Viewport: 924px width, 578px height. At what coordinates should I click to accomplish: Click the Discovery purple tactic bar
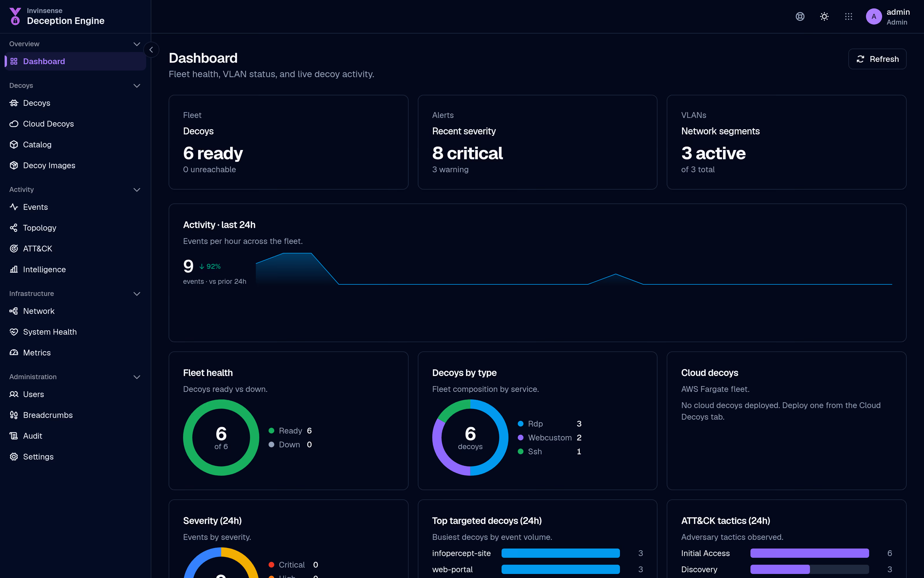(780, 569)
